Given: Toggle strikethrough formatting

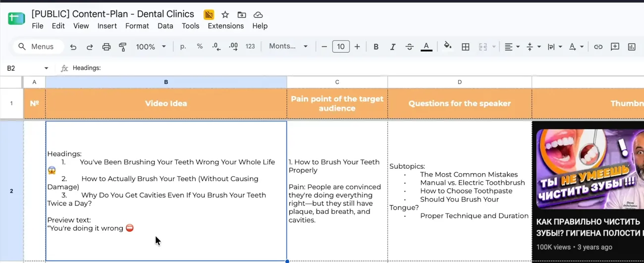Looking at the screenshot, I should pos(410,47).
